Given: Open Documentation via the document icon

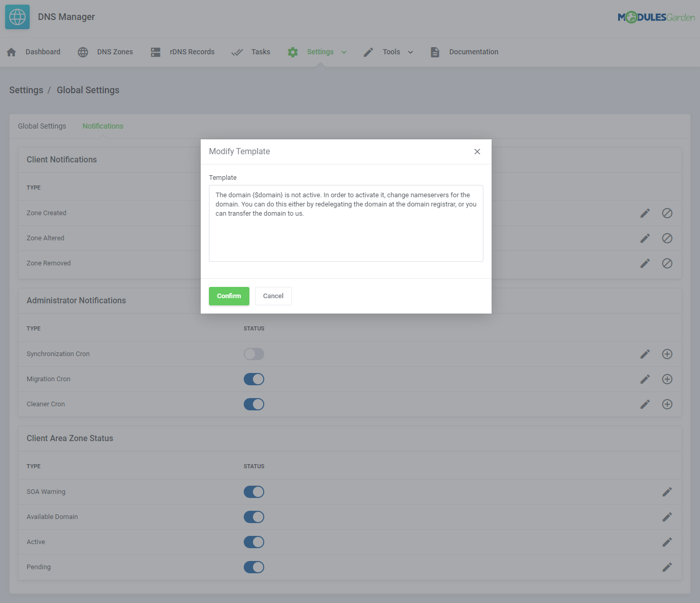Looking at the screenshot, I should tap(435, 52).
